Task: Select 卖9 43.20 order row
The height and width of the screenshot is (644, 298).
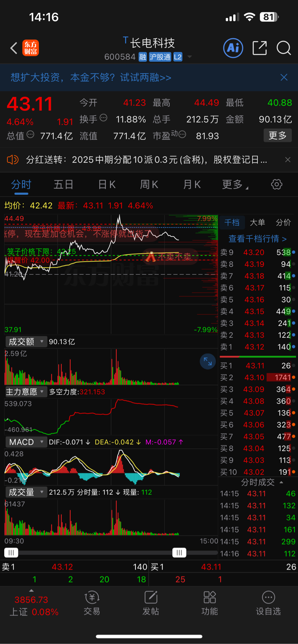Action: pos(258,252)
